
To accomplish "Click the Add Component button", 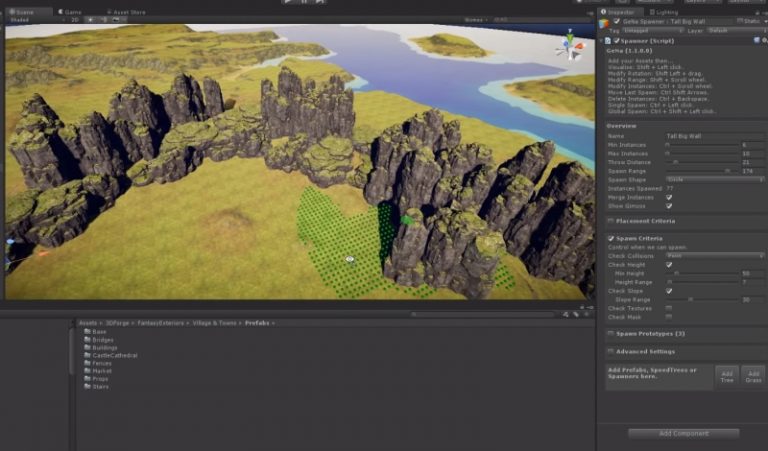I will (684, 433).
